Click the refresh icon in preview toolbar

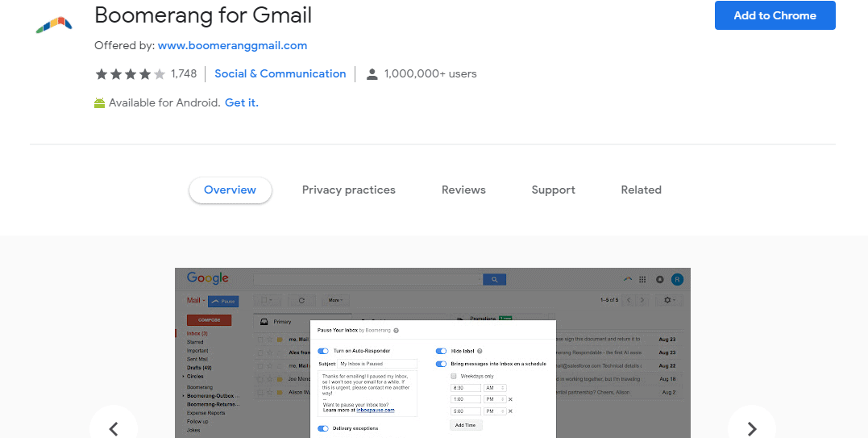coord(301,300)
